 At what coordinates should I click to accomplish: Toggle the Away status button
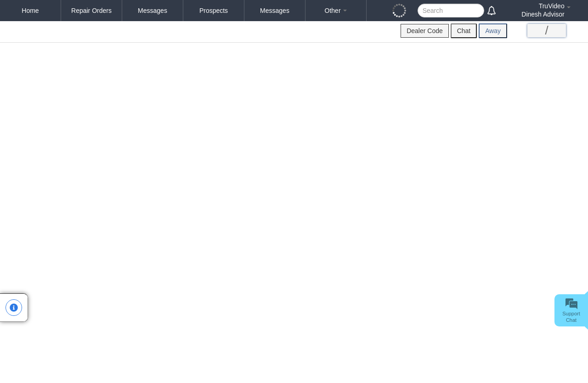tap(493, 31)
